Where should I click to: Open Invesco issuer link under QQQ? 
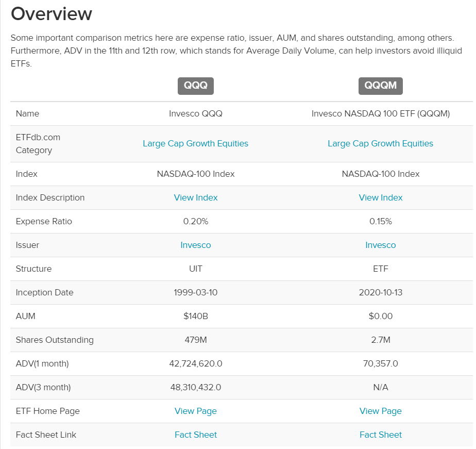point(196,245)
